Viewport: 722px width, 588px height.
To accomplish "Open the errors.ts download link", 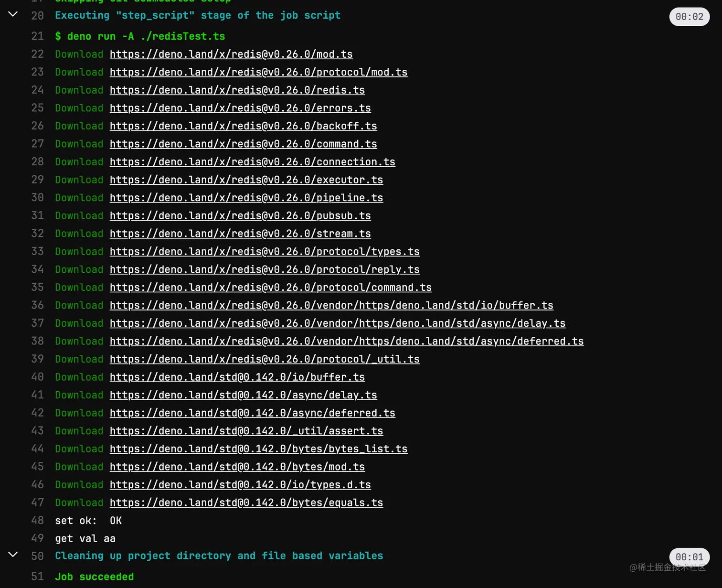I will (x=240, y=108).
